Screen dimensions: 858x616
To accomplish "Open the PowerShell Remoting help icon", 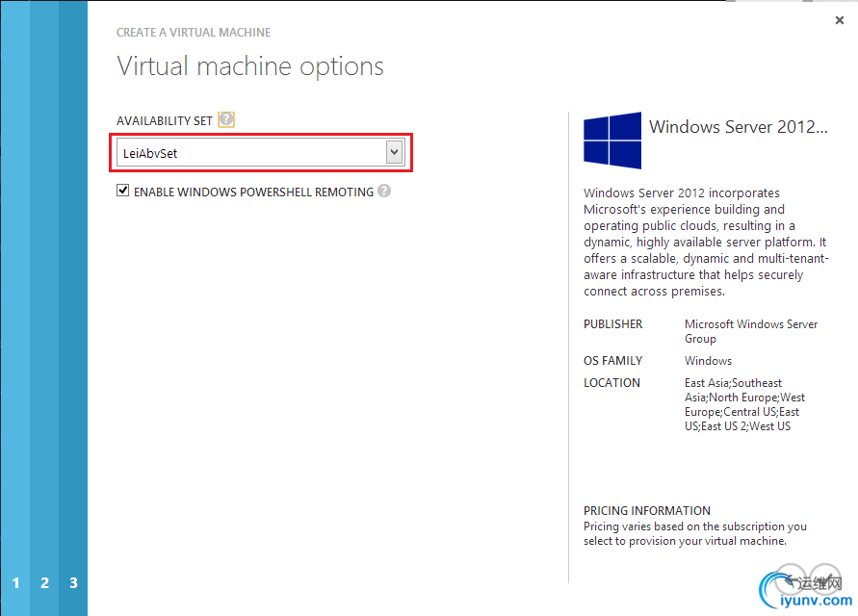I will coord(384,191).
